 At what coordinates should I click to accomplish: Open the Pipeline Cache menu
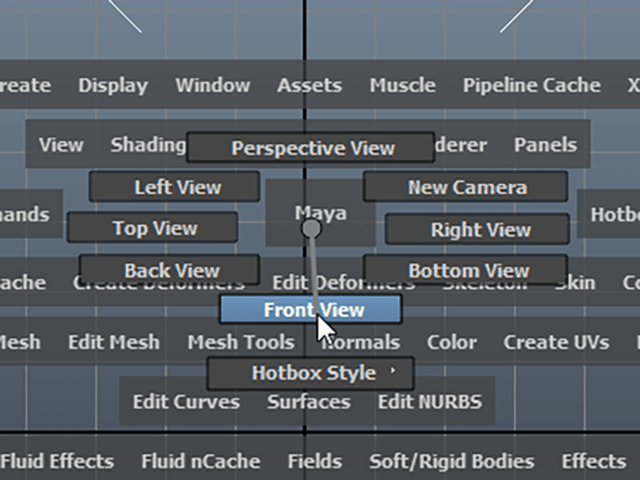pyautogui.click(x=531, y=85)
